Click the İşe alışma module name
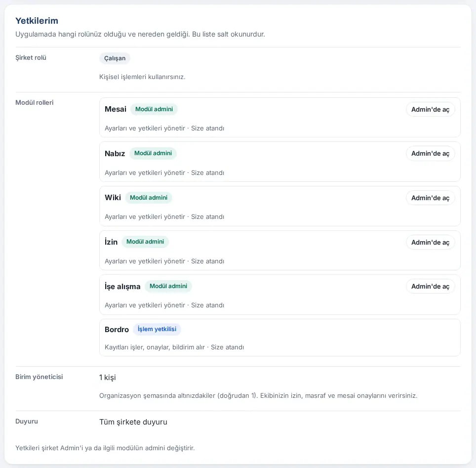Image resolution: width=476 pixels, height=468 pixels. click(122, 286)
